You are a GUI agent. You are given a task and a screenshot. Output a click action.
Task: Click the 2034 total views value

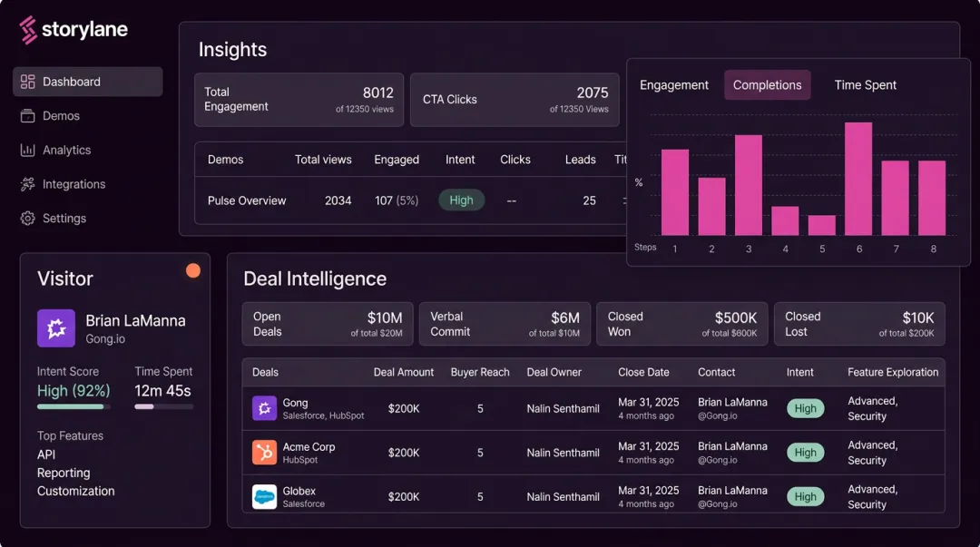tap(338, 200)
